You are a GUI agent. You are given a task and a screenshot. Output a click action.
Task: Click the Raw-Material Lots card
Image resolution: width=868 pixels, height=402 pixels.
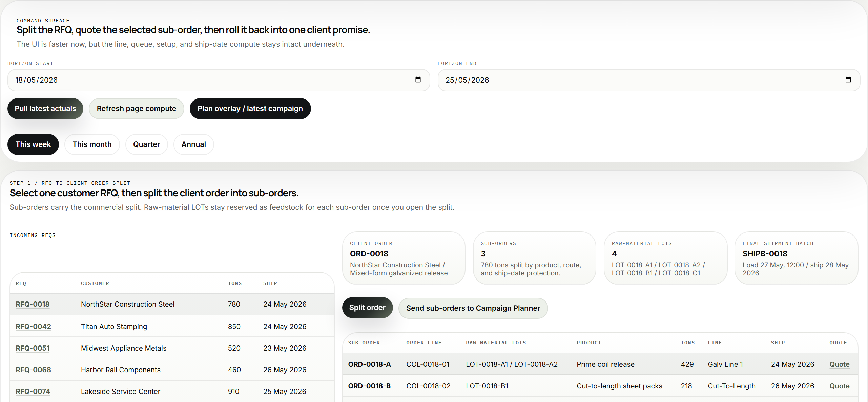click(665, 258)
